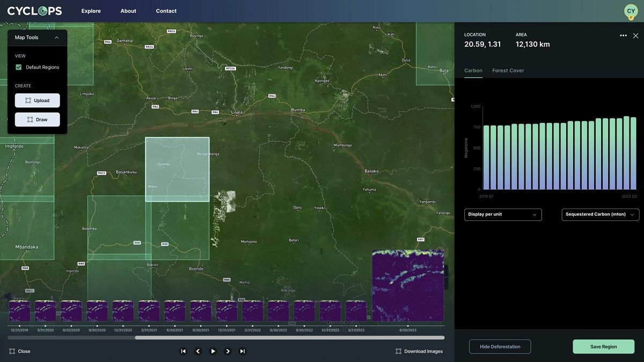Open the CY user avatar menu
644x362 pixels.
pos(631,11)
